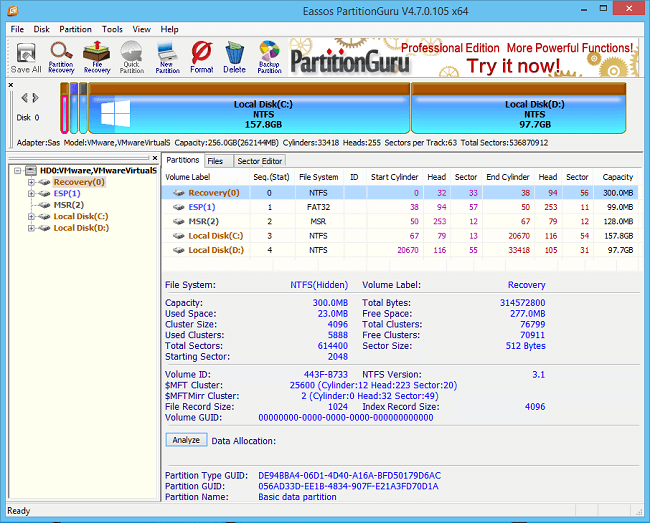Screen dimensions: 650x523
Task: Select the MSR partition bar in disk map
Action: coord(83,109)
